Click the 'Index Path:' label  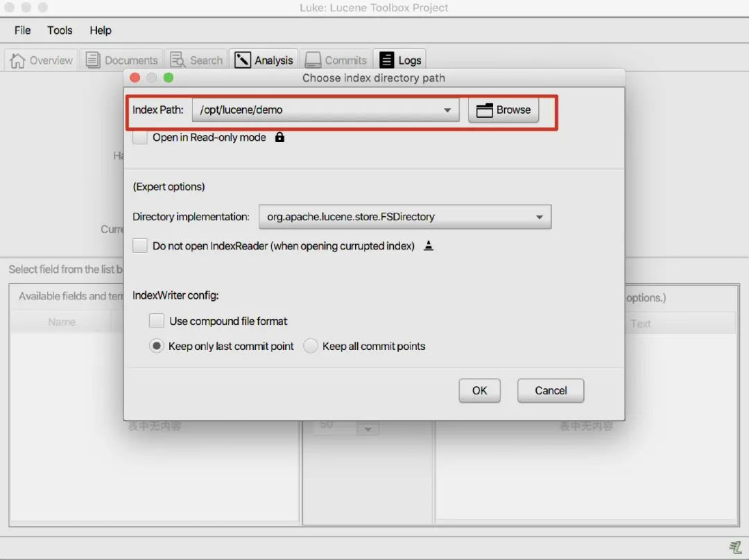158,110
